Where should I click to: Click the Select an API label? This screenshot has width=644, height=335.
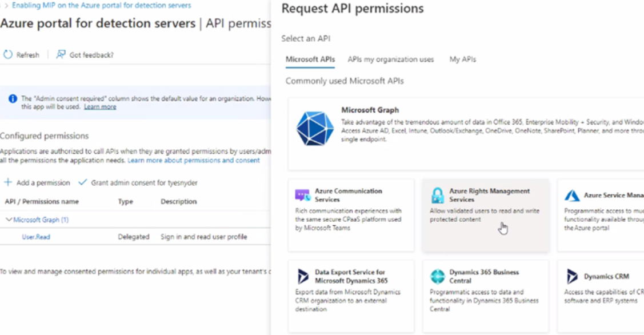[x=306, y=38]
